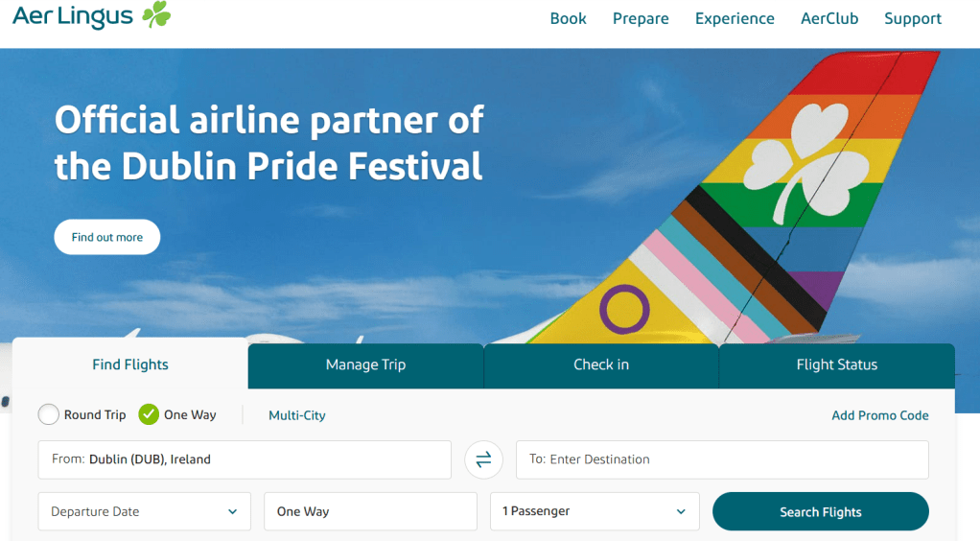Open the Flight Status tab
Screen dimensions: 980x541
coord(836,365)
